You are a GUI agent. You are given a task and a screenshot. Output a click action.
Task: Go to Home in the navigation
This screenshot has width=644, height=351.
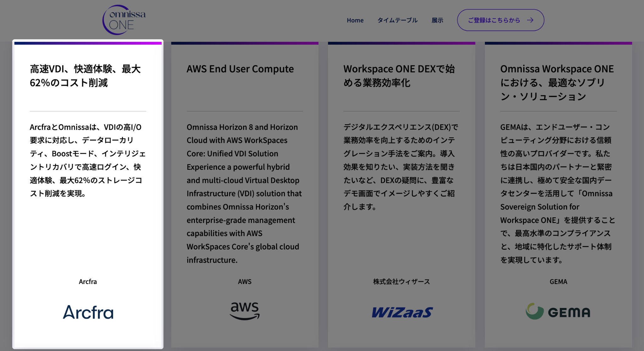click(355, 20)
